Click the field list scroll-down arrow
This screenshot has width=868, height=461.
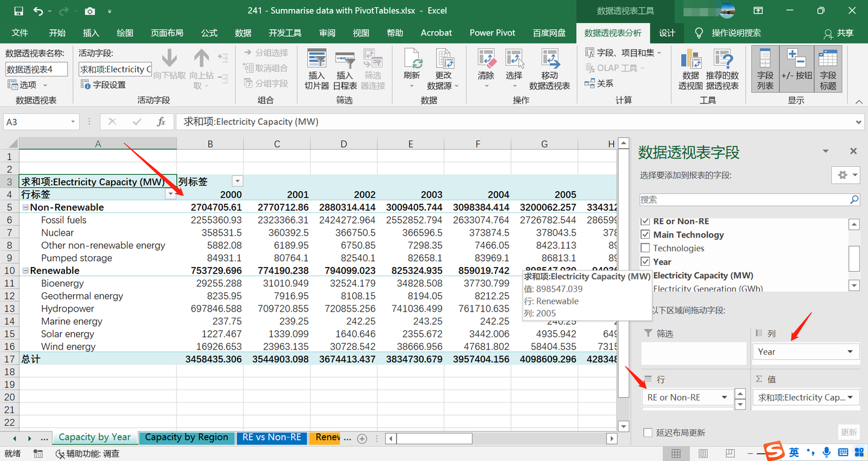point(854,285)
